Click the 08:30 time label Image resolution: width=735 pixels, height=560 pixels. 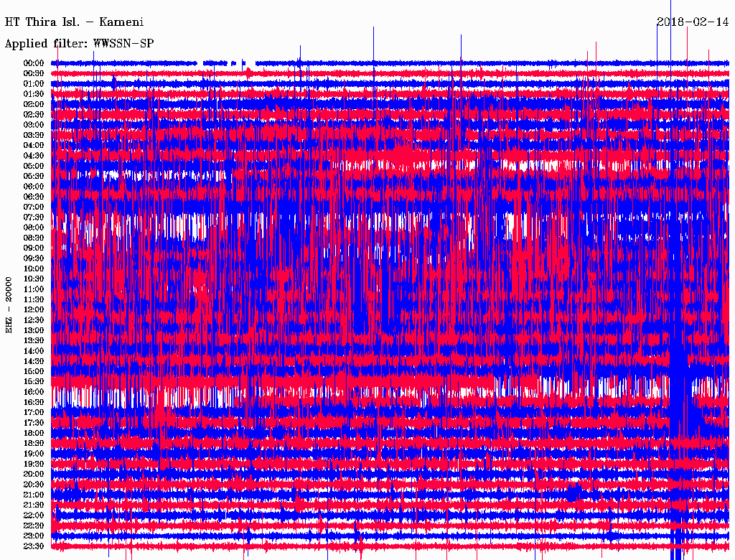(34, 238)
